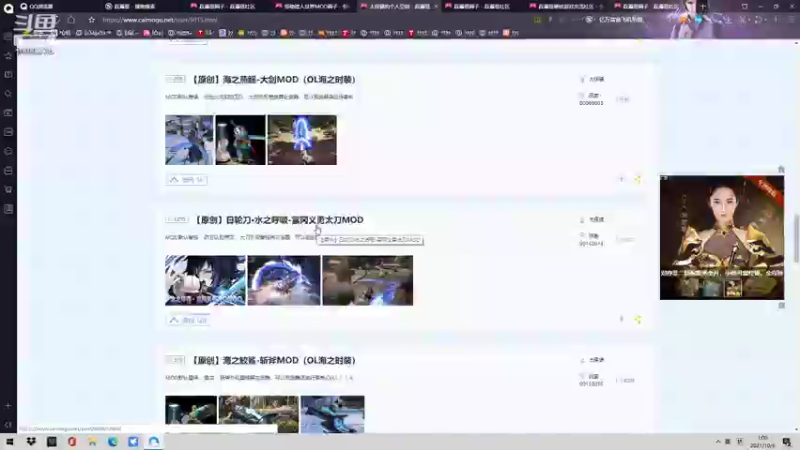Open the 海之鲛鲨-斩斧MOD post title
This screenshot has width=800, height=450.
(x=274, y=360)
